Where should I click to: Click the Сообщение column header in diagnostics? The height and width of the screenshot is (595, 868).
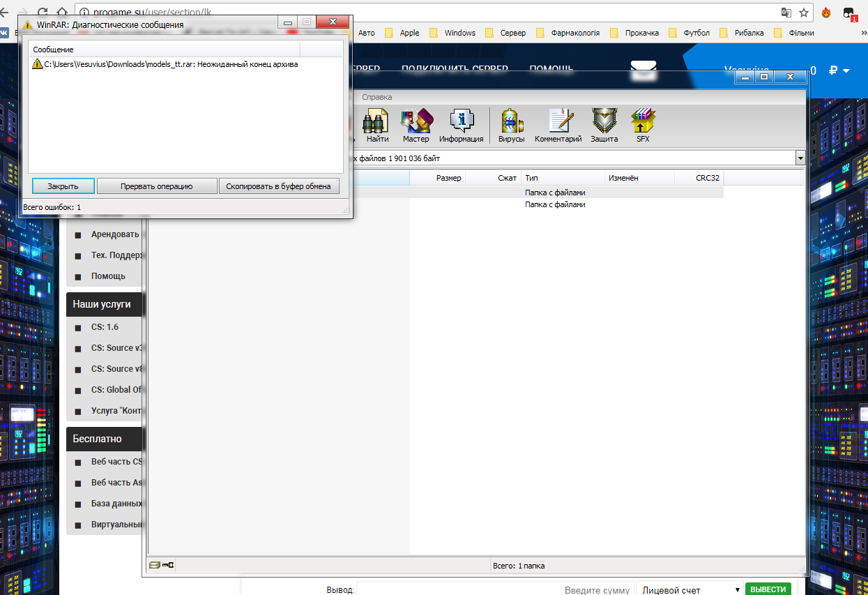pyautogui.click(x=165, y=50)
